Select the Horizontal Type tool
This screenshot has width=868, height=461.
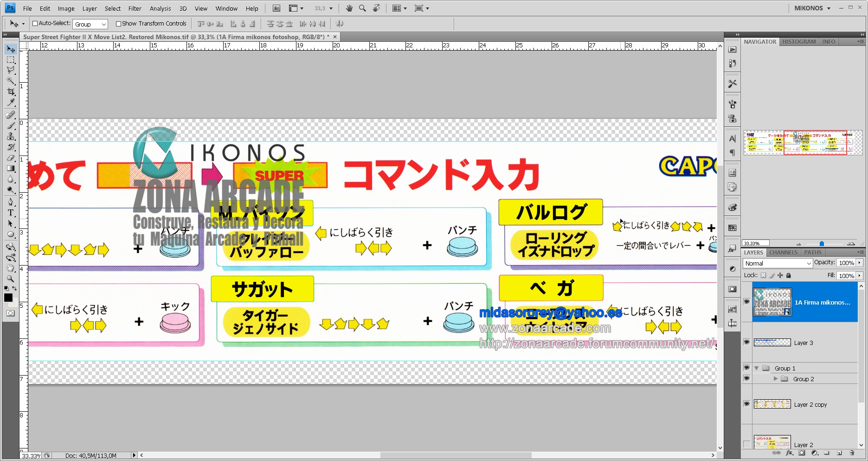point(11,213)
